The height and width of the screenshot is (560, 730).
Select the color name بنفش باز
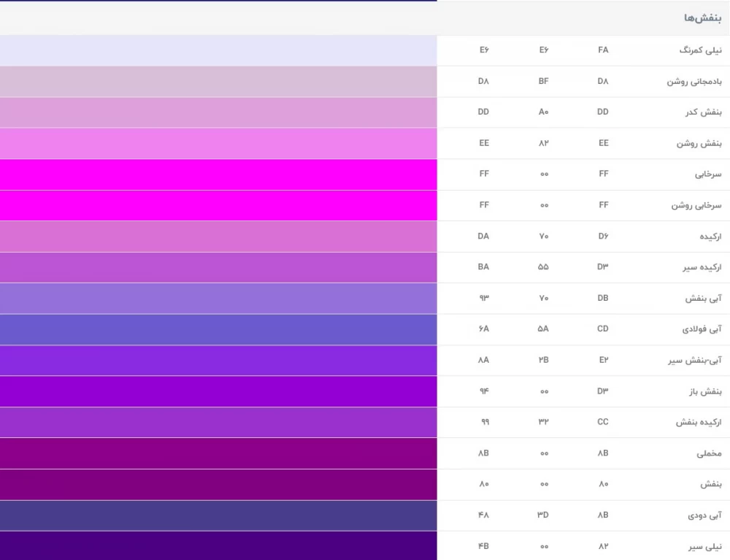click(x=705, y=391)
